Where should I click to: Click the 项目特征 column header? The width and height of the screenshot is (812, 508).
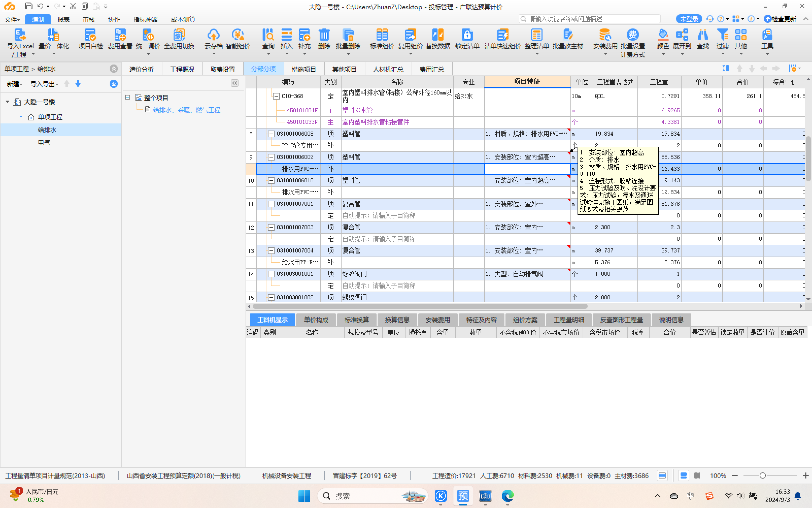(x=527, y=82)
